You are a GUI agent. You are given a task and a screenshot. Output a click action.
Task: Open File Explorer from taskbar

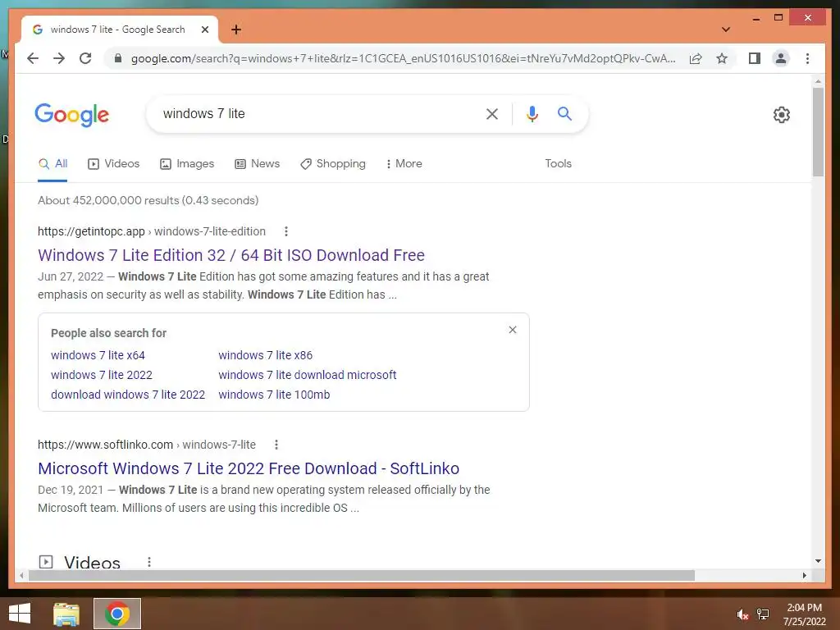click(x=66, y=614)
